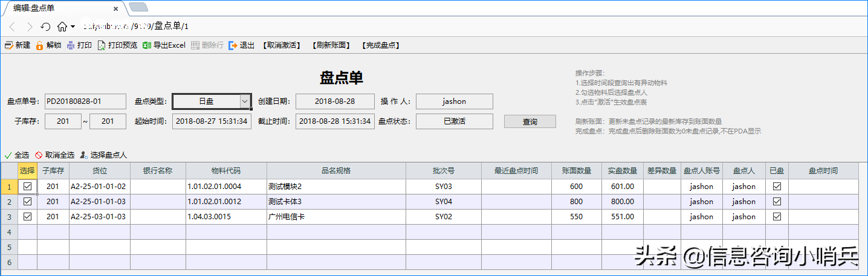Export using 导出Excel icon
Screen dimensions: 868x276
tap(147, 45)
